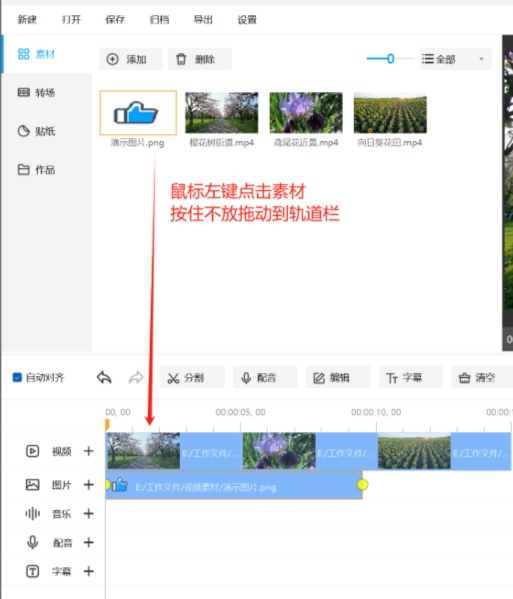Click the undo arrow icon
The height and width of the screenshot is (599, 513).
(x=104, y=377)
